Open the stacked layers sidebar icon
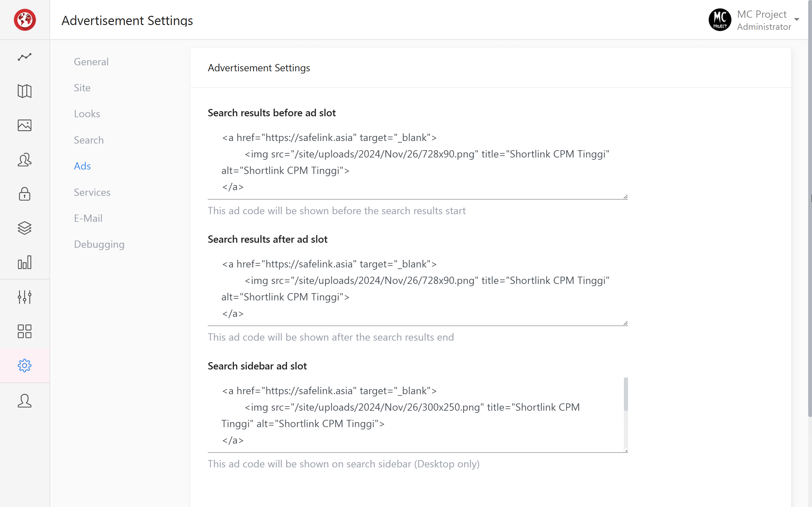812x507 pixels. click(x=24, y=228)
